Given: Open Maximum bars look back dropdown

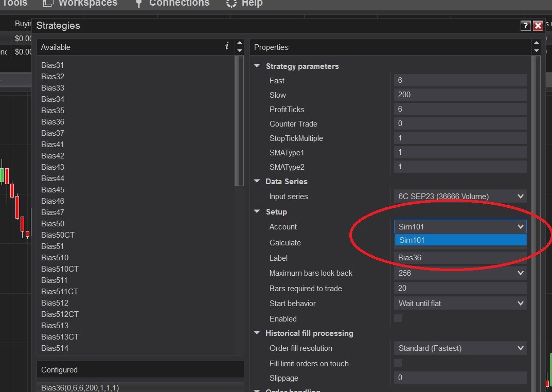Looking at the screenshot, I should [460, 273].
